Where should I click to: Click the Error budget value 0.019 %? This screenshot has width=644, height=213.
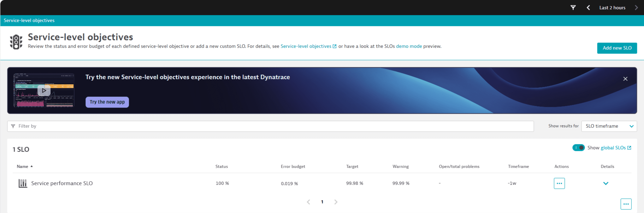tap(289, 183)
